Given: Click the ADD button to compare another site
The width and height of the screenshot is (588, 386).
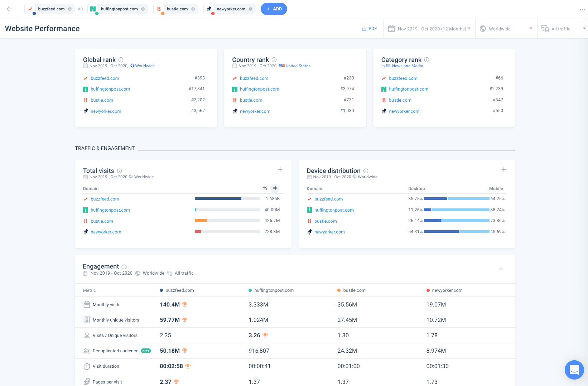Looking at the screenshot, I should click(x=274, y=9).
